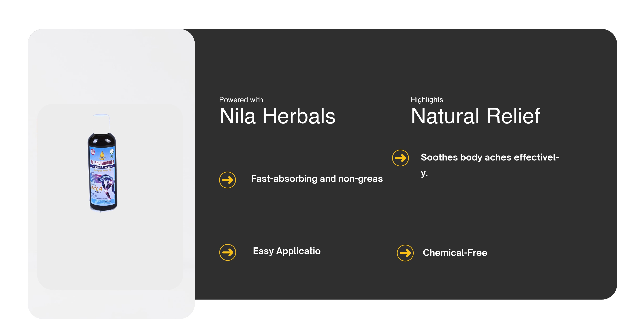This screenshot has width=644, height=322.
Task: Click the MRP ₹200 badge on bottle
Action: 93,152
